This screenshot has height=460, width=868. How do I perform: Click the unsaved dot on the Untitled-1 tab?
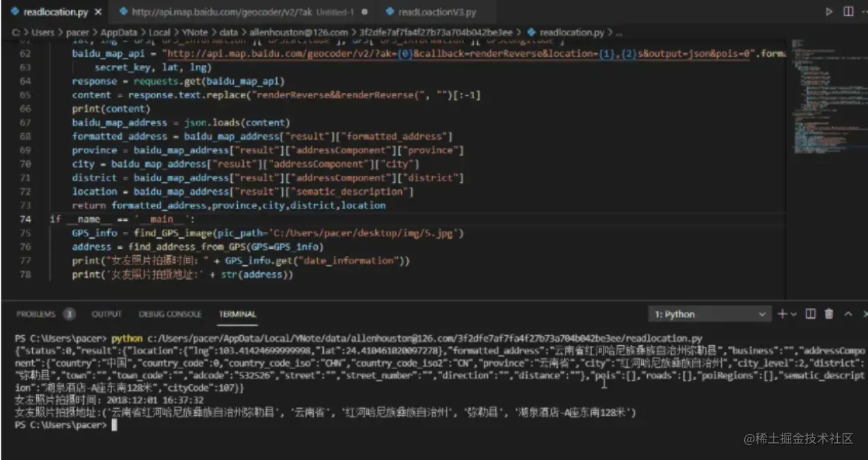pos(364,12)
